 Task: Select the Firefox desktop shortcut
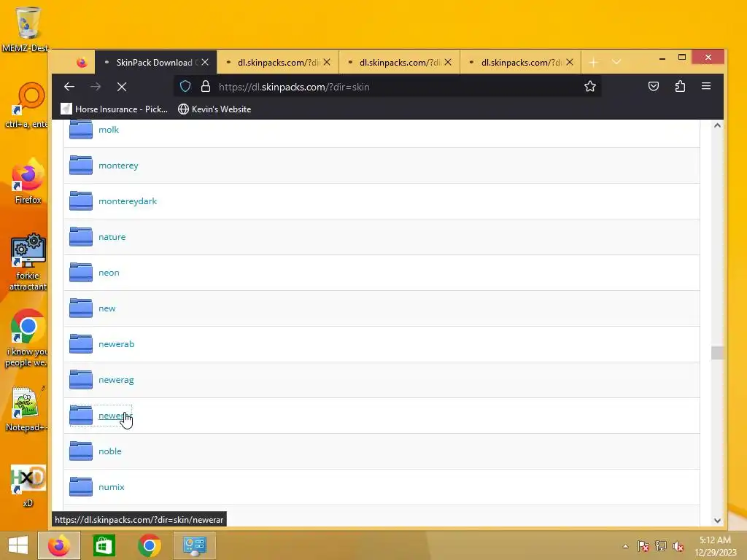coord(28,181)
